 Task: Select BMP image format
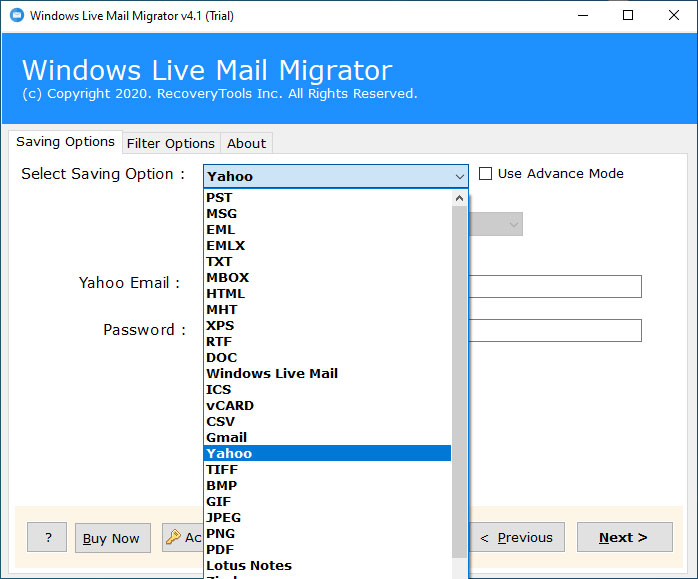click(x=328, y=486)
